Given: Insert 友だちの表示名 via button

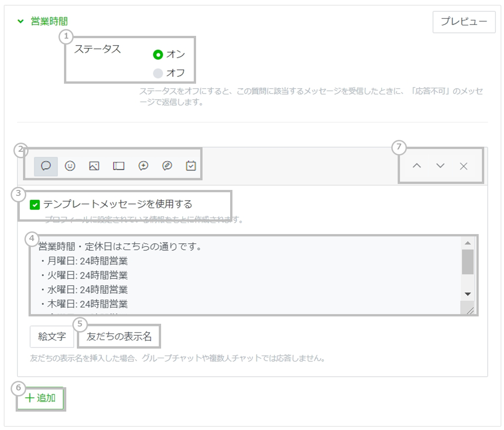Looking at the screenshot, I should tap(119, 337).
